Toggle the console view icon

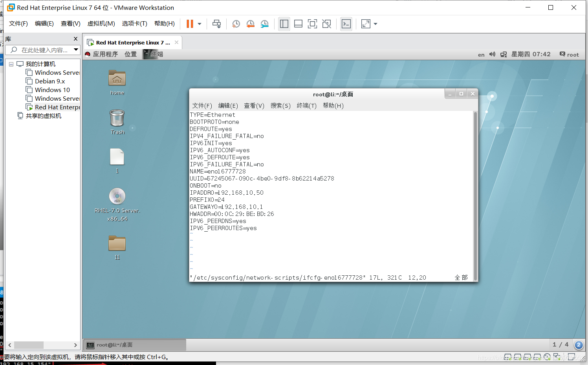pyautogui.click(x=346, y=24)
